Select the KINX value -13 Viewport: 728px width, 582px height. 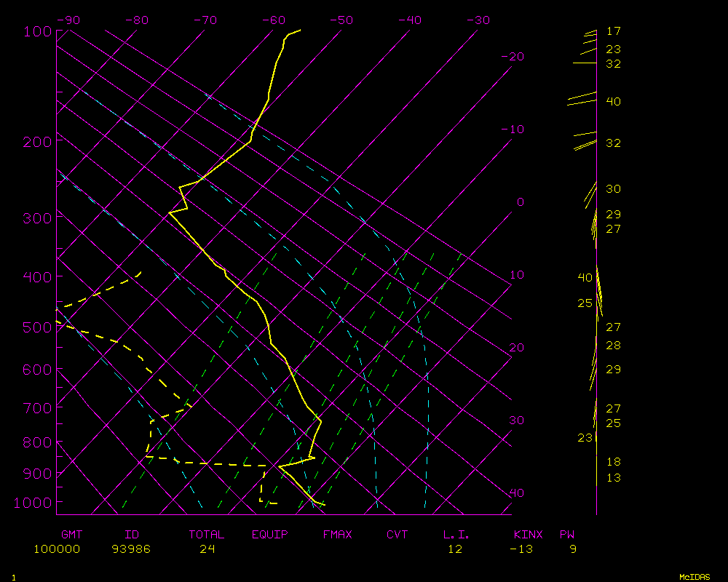(521, 549)
